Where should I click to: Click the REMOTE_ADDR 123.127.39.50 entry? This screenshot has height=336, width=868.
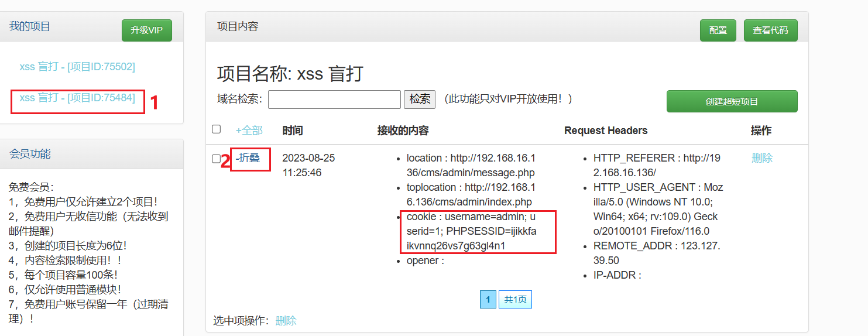pyautogui.click(x=657, y=253)
